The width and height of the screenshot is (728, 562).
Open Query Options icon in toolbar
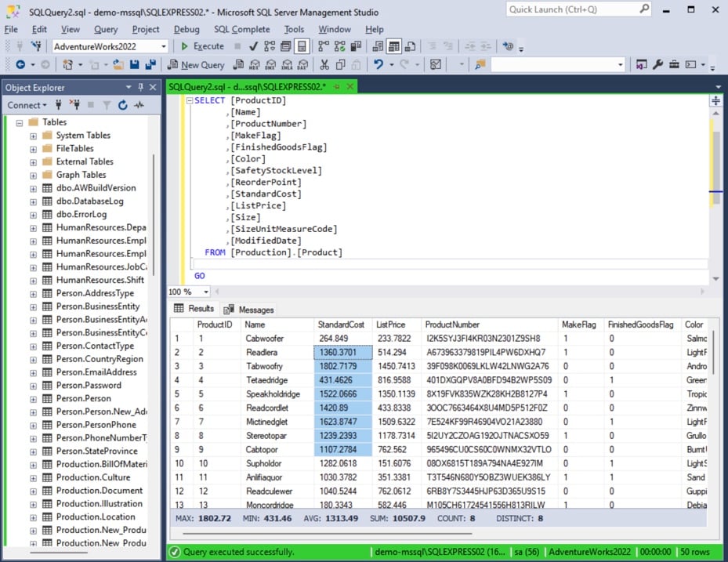tap(286, 46)
